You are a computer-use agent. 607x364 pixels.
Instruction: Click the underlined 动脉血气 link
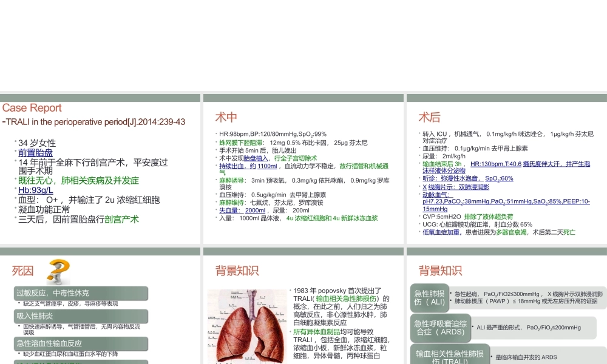[436, 195]
